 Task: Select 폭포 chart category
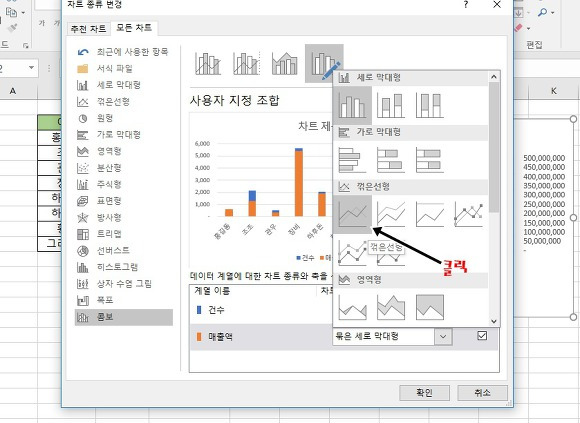click(x=124, y=300)
